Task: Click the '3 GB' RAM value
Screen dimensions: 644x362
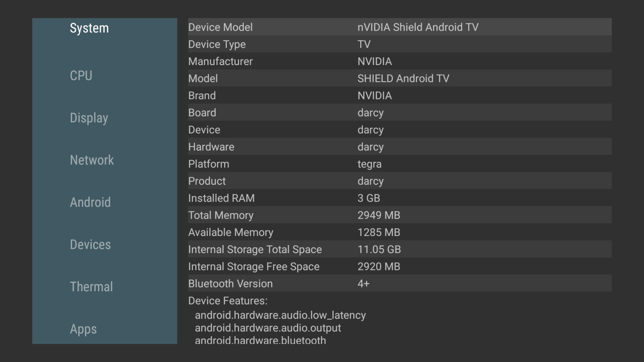Action: click(368, 198)
